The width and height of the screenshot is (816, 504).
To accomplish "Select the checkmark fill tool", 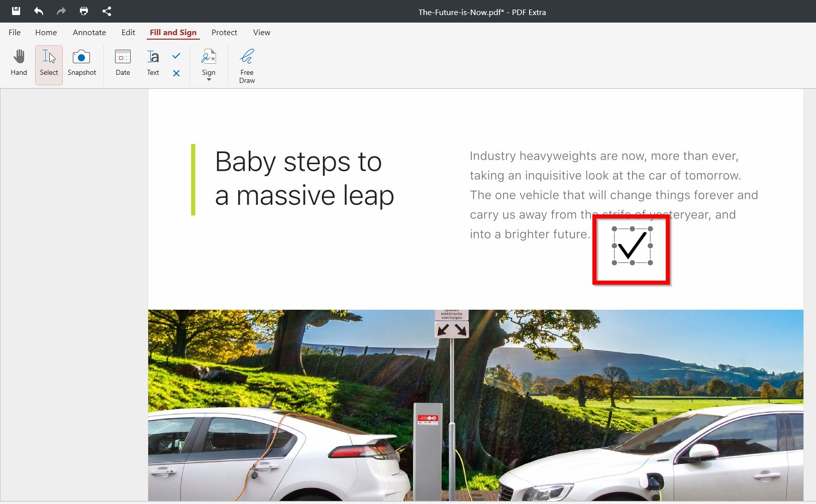I will (x=176, y=56).
